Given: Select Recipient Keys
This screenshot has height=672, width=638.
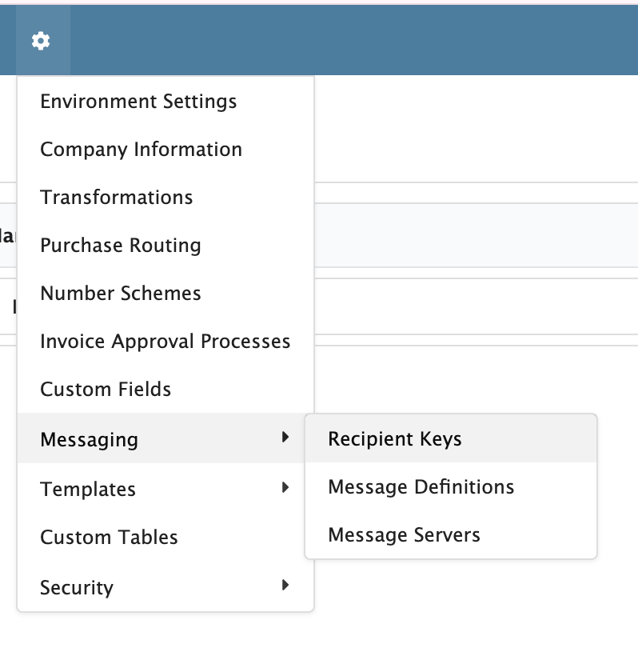Looking at the screenshot, I should click(393, 438).
